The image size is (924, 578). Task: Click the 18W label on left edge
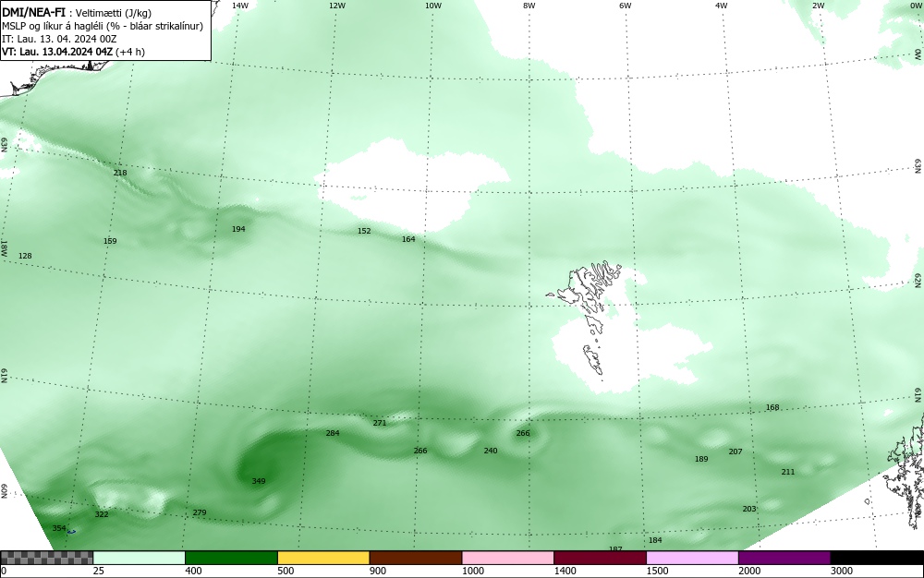pos(4,247)
